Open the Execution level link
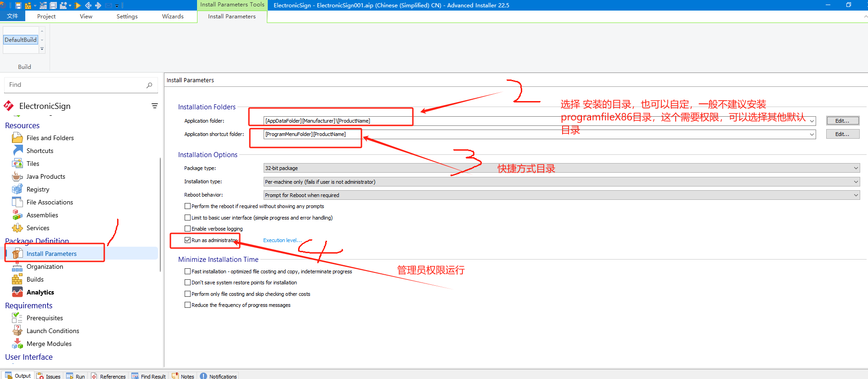The width and height of the screenshot is (868, 379). tap(282, 240)
